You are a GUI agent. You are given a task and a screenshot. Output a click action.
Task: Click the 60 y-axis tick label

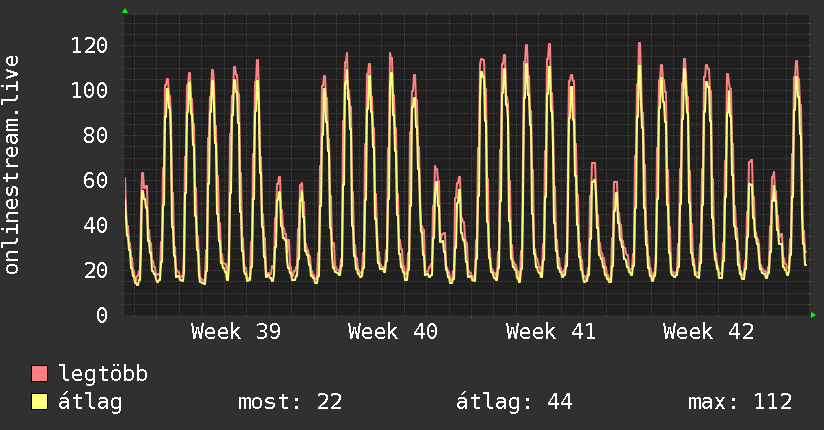[96, 181]
